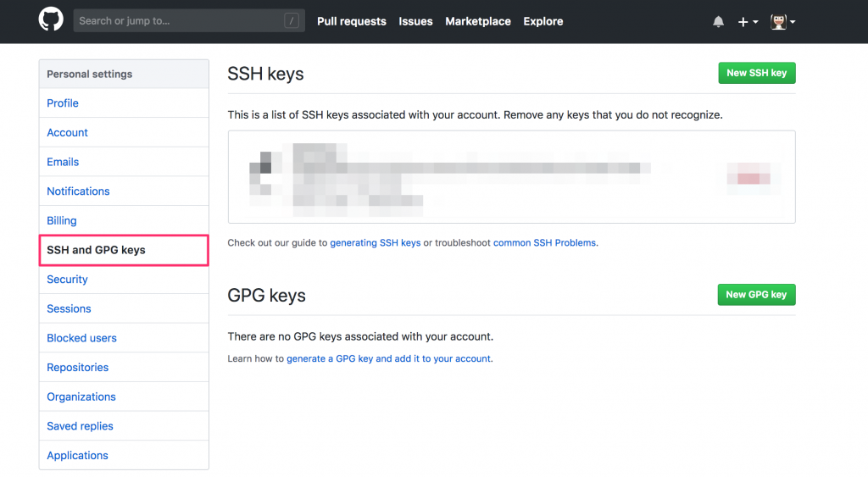Open Blocked users in the sidebar
This screenshot has height=477, width=868.
pos(124,337)
